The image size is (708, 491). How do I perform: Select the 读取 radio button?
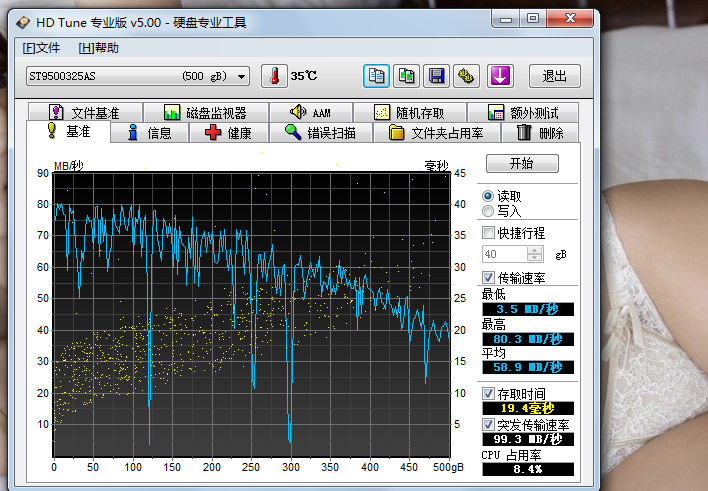[x=488, y=196]
